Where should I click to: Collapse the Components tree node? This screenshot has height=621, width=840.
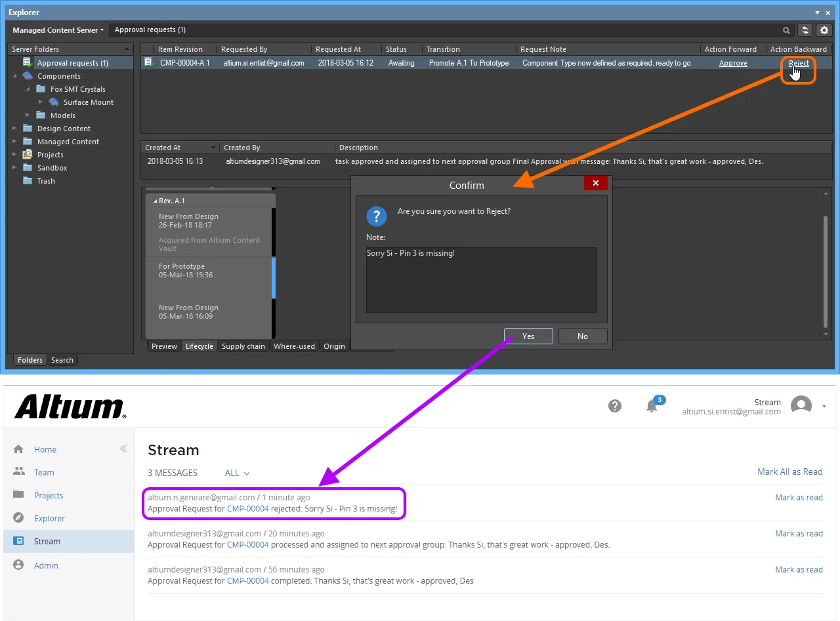point(14,76)
